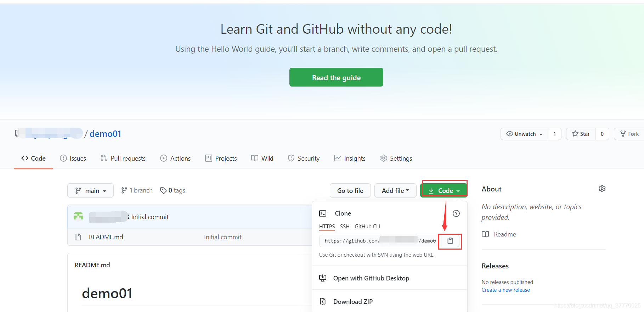Click the Unwatch eye icon

510,134
